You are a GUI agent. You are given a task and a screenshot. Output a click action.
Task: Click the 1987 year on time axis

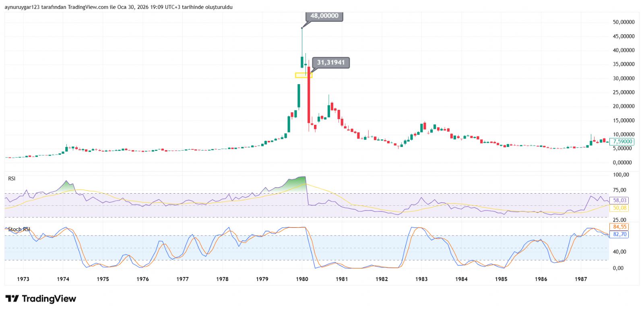click(x=581, y=279)
